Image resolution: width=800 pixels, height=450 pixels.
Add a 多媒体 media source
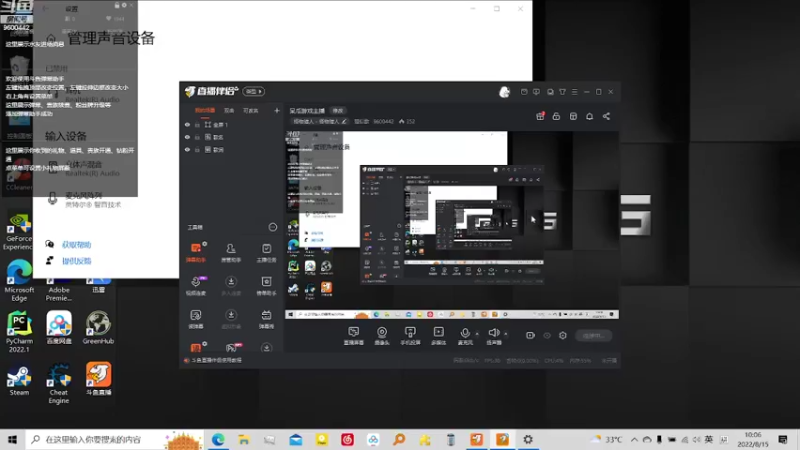[438, 336]
